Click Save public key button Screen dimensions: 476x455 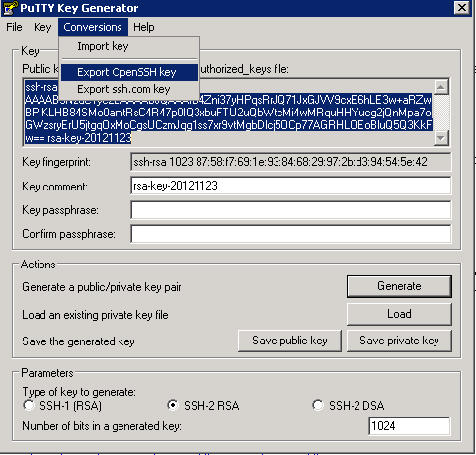(x=289, y=341)
